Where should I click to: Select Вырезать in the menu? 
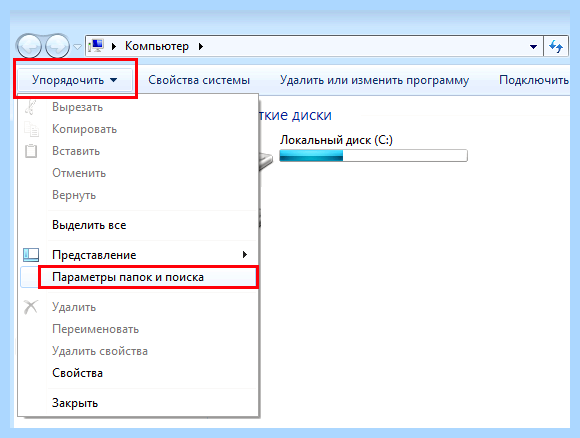tap(139, 107)
